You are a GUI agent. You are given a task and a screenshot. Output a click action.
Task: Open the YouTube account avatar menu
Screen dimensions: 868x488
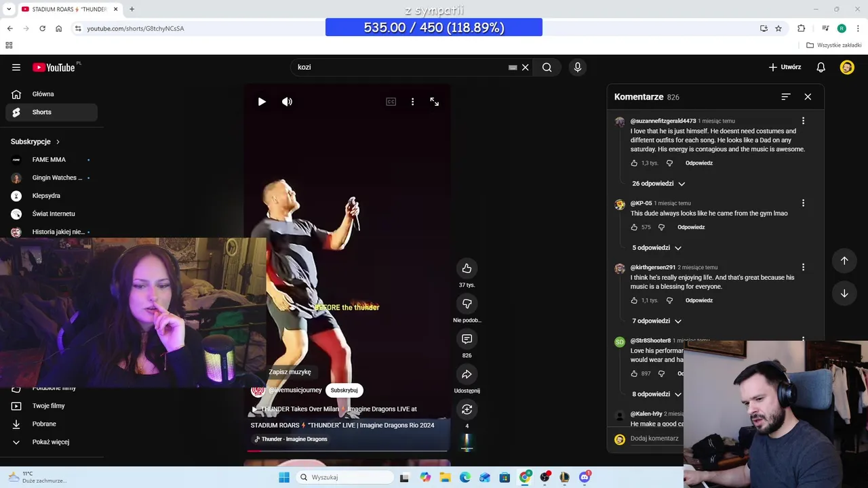[847, 67]
